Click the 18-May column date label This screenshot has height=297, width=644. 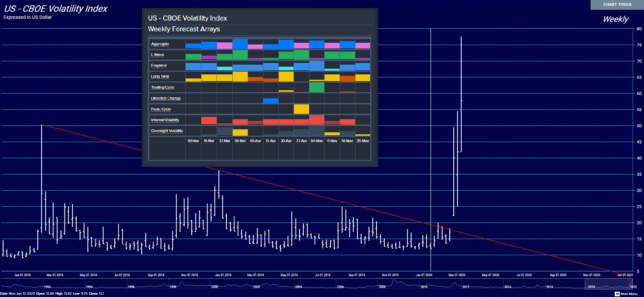[347, 141]
